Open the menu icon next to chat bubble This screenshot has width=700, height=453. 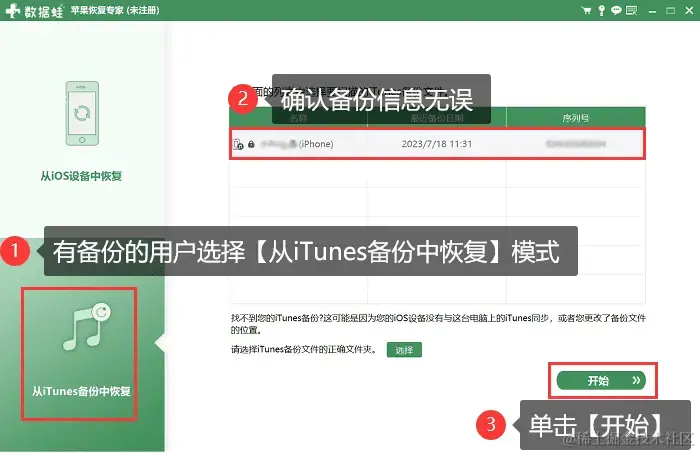tap(631, 10)
